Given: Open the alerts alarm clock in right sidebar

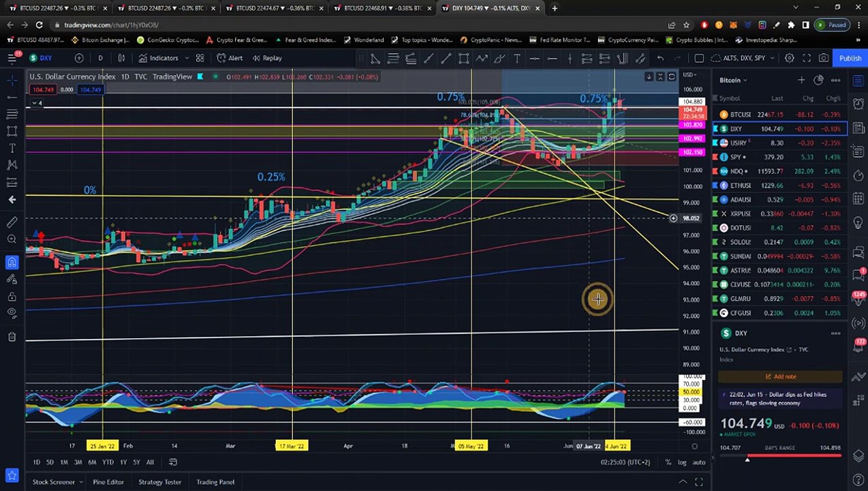Looking at the screenshot, I should click(858, 104).
